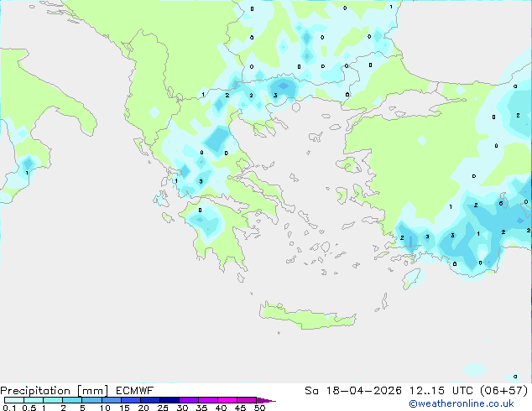Viewport: 532px width, 411px height.
Task: Select the 45 to 50 mm legend swatch
Action: click(x=247, y=400)
